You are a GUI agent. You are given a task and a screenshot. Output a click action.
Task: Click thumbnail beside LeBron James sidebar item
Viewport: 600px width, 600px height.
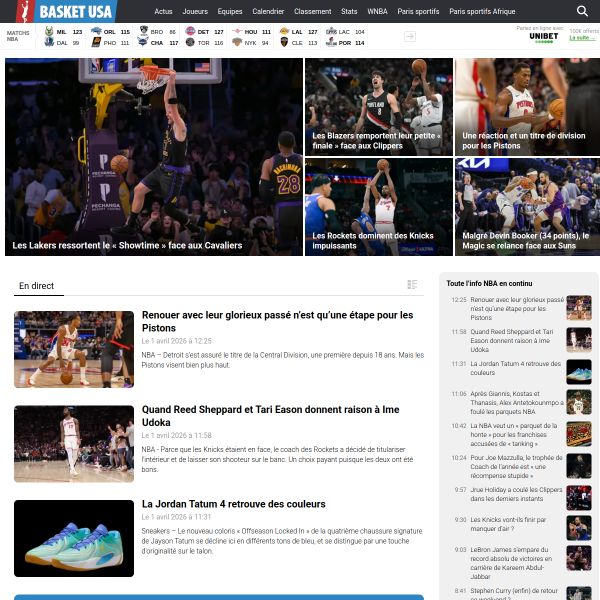[x=579, y=558]
